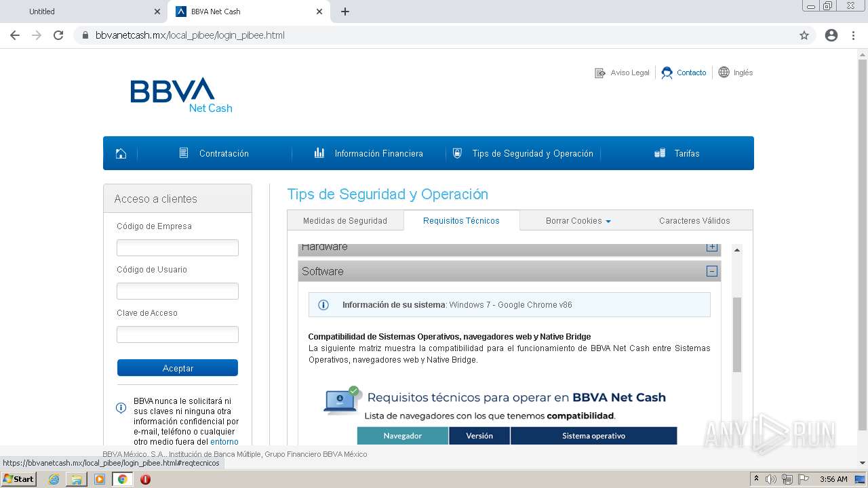868x488 pixels.
Task: Click the info icon beside BBVA warning
Action: point(121,408)
